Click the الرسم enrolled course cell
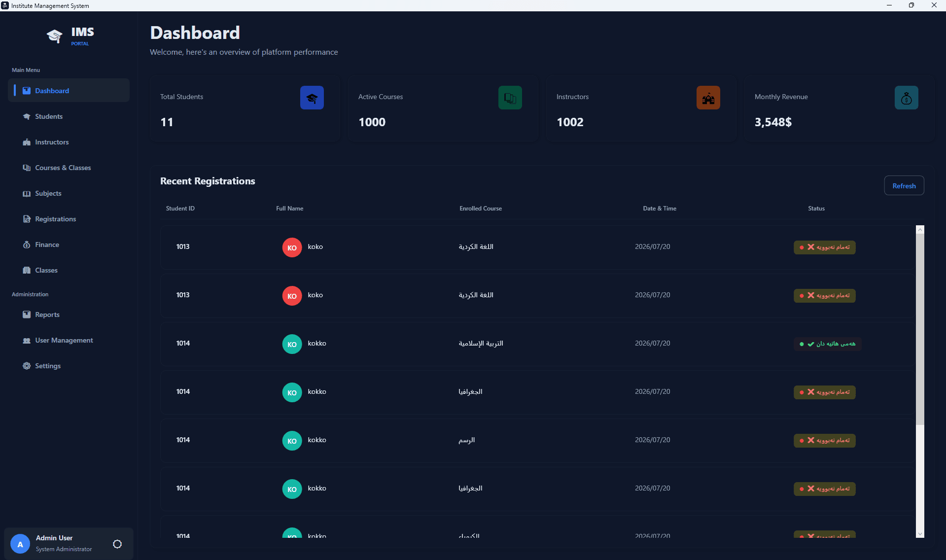946x560 pixels. pyautogui.click(x=467, y=440)
